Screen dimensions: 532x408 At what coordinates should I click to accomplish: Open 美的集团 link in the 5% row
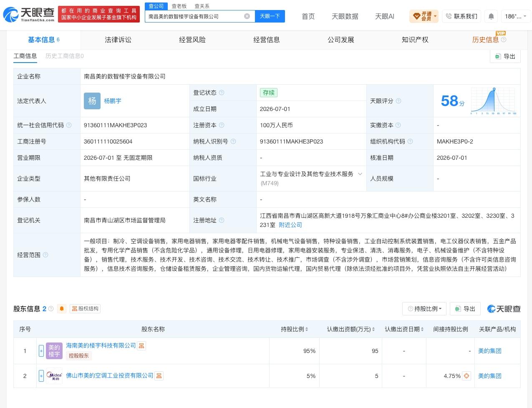(x=489, y=376)
